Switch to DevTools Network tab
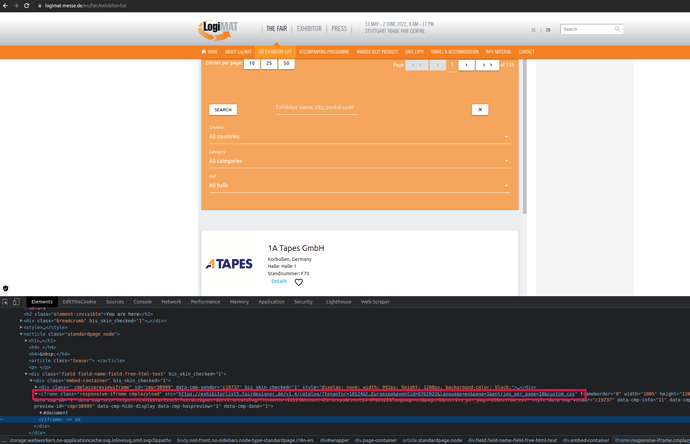The image size is (690, 444). (x=171, y=302)
